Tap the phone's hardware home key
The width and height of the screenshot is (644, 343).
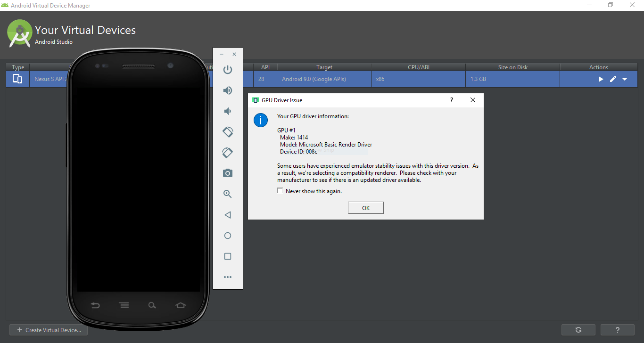[x=181, y=305]
